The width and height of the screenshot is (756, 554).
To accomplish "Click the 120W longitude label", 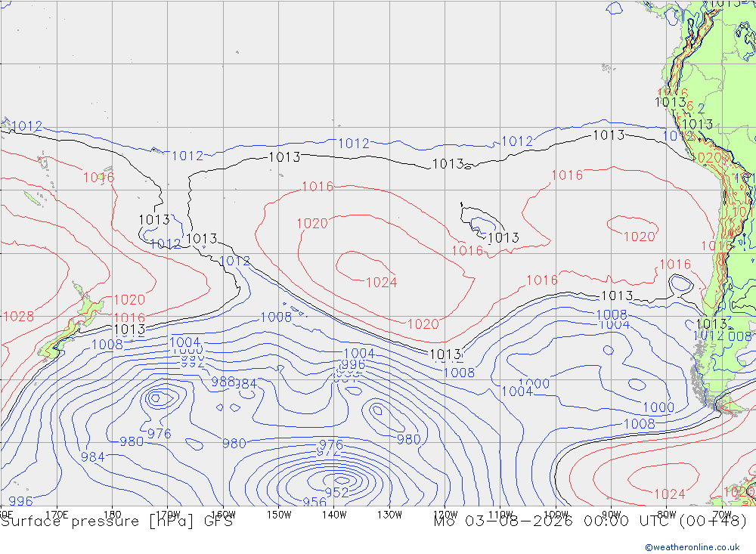I will click(445, 515).
